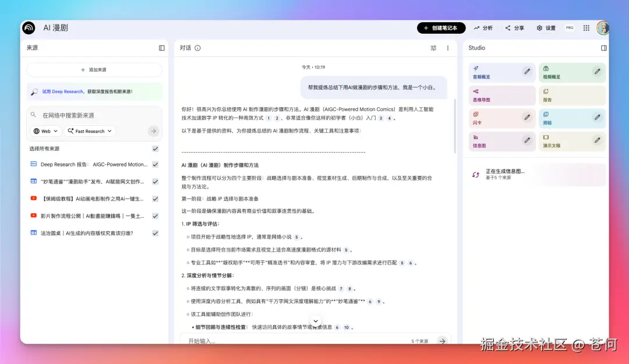The height and width of the screenshot is (364, 629).
Task: Deselect the Deep Research 报告 source
Action: coord(156,164)
